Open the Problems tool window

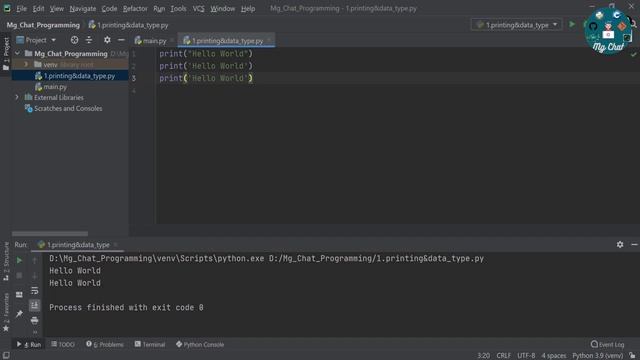click(105, 344)
